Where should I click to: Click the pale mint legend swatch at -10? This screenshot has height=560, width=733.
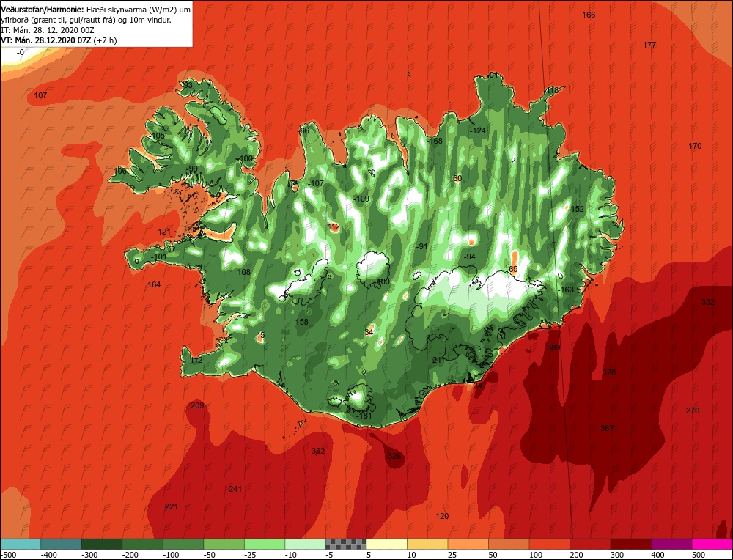[305, 544]
